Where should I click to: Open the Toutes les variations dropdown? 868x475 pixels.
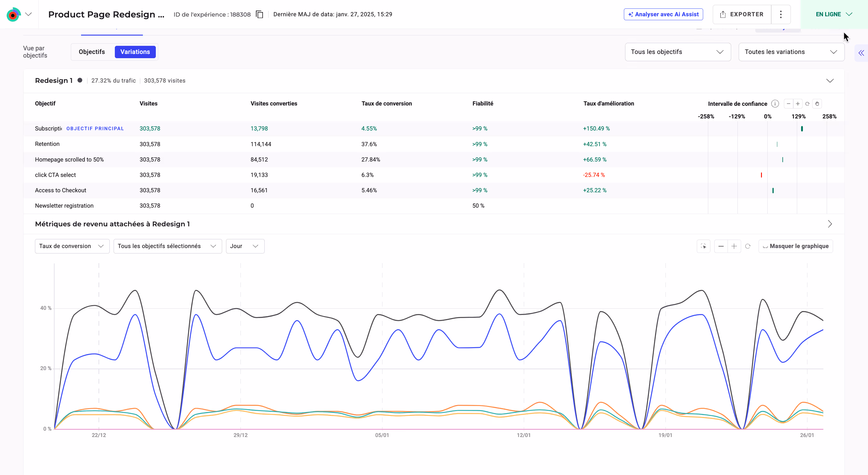click(x=791, y=52)
